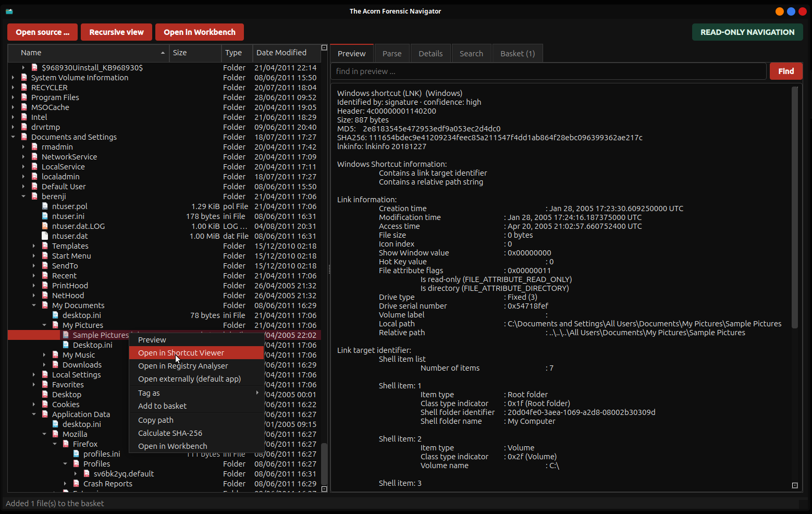Screen dimensions: 812x514
Task: Click the folder icon beside Cookies
Action: 45,405
